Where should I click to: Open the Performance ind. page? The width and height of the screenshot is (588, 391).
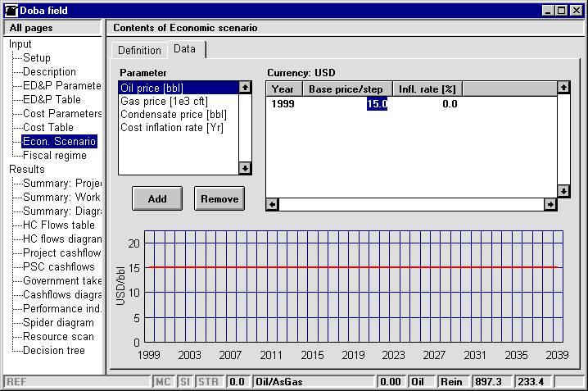pos(62,308)
